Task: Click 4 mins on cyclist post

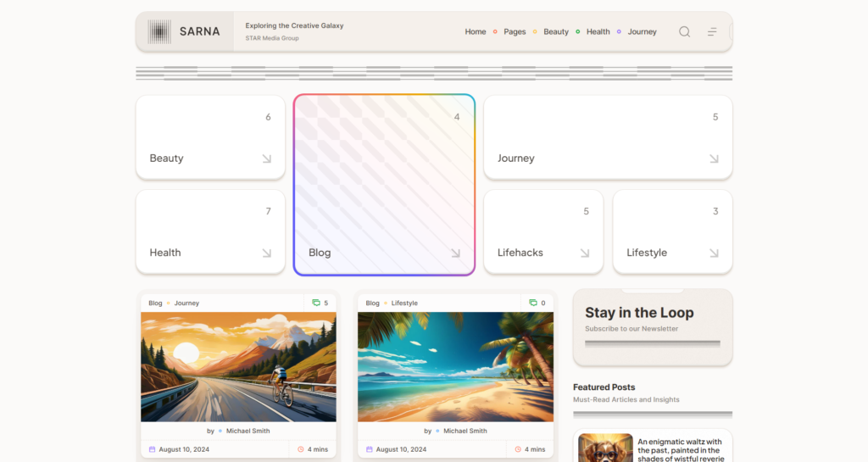Action: pyautogui.click(x=318, y=449)
